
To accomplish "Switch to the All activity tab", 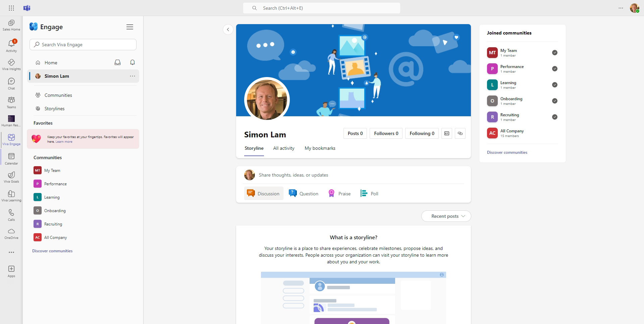I will (x=284, y=148).
